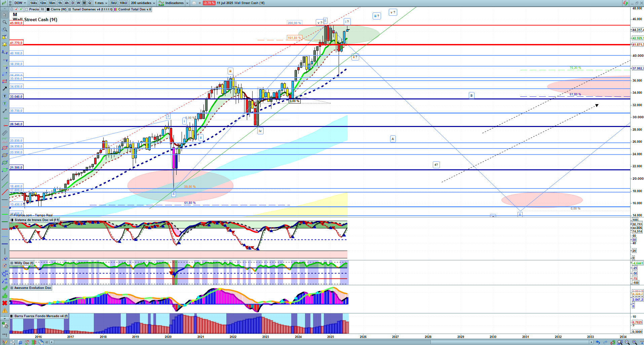Select the black arrow drawing tool
The height and width of the screenshot is (345, 644).
pos(4,89)
